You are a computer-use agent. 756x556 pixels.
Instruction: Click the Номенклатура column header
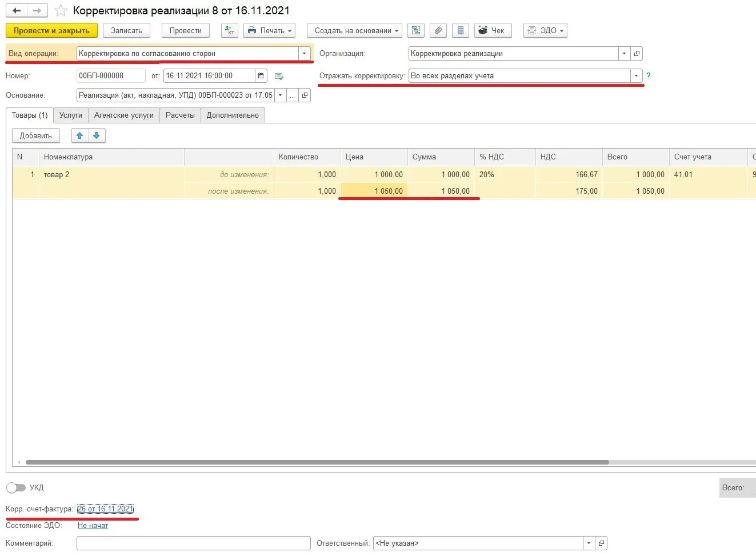tap(111, 157)
